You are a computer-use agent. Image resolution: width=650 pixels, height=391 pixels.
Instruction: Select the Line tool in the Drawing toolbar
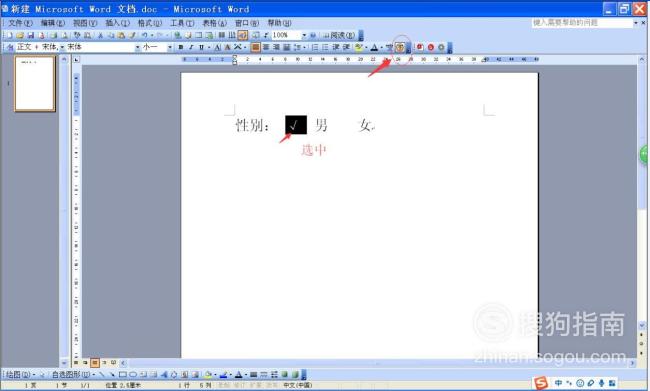102,375
